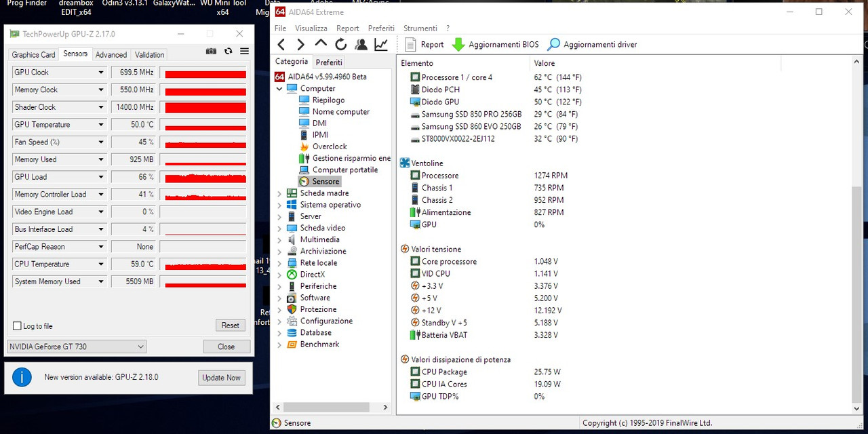
Task: Click the user profile icon in AIDA64 toolbar
Action: click(x=361, y=45)
